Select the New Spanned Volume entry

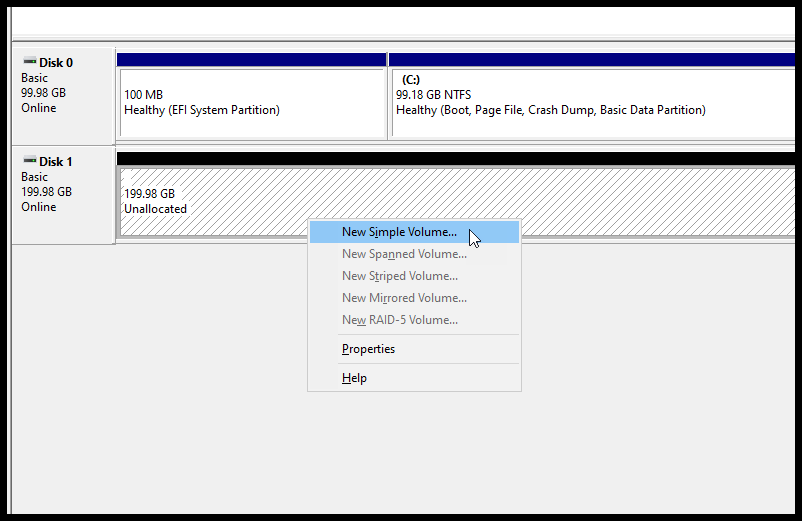point(414,254)
